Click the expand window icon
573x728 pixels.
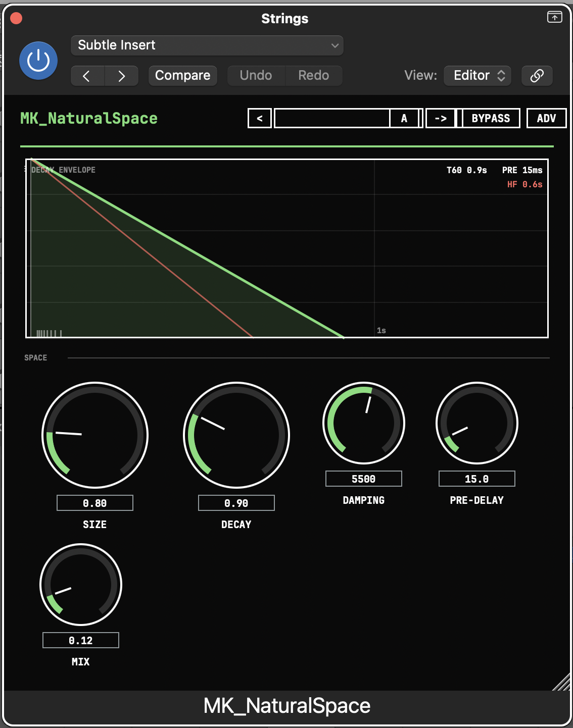point(555,17)
